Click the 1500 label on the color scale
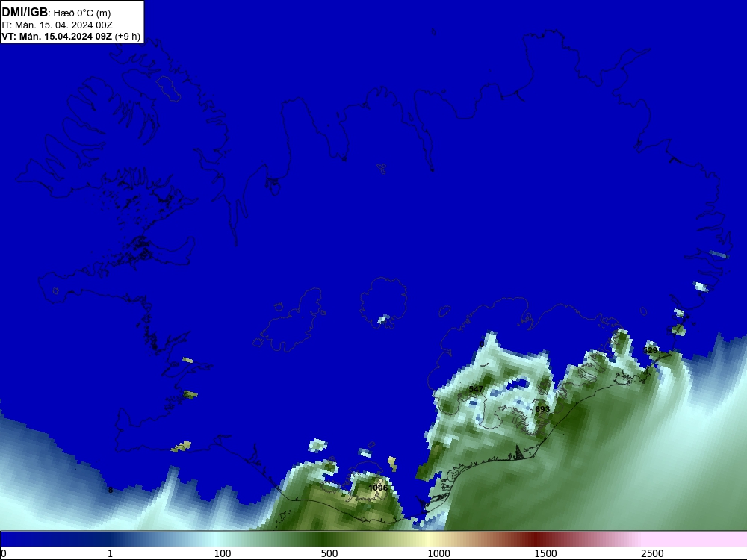 (x=545, y=553)
